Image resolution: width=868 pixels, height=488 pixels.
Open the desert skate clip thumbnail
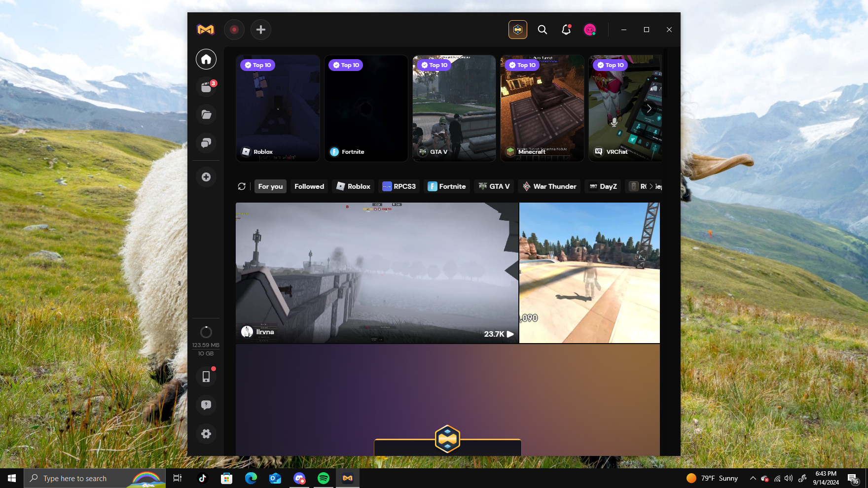coord(589,273)
